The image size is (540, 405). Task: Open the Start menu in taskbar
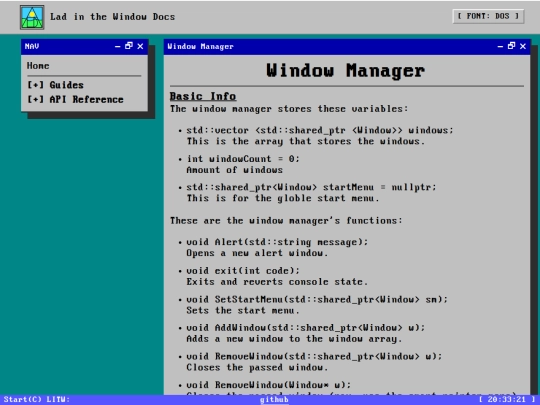pyautogui.click(x=22, y=399)
